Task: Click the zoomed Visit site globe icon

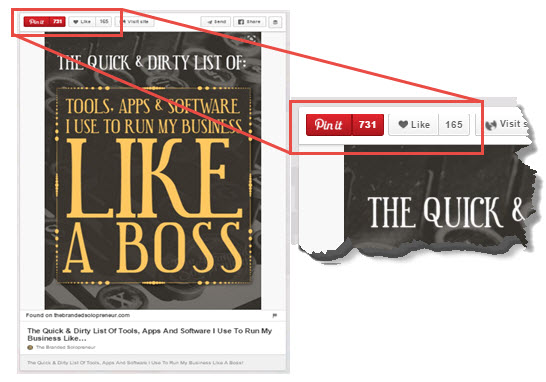Action: click(x=491, y=125)
